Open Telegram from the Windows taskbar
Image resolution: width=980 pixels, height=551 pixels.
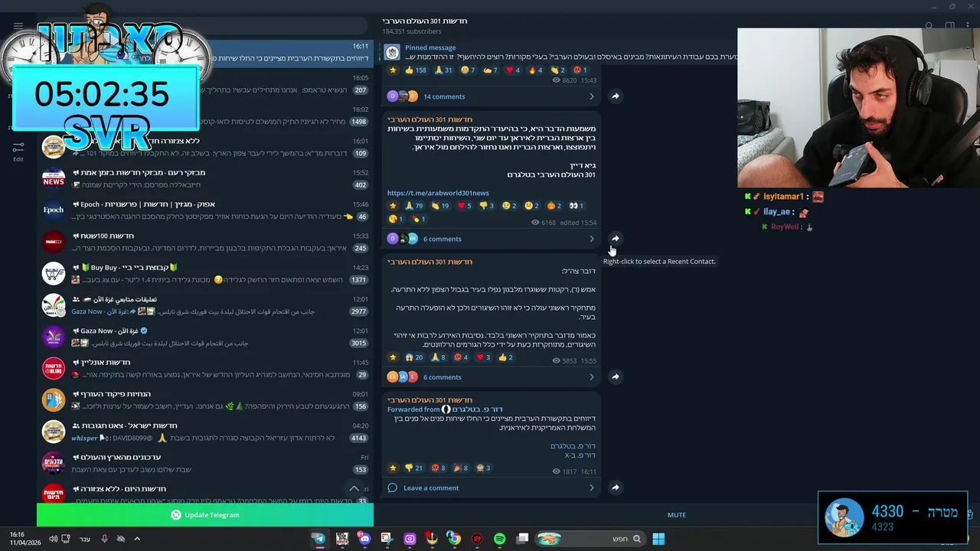coord(318,539)
